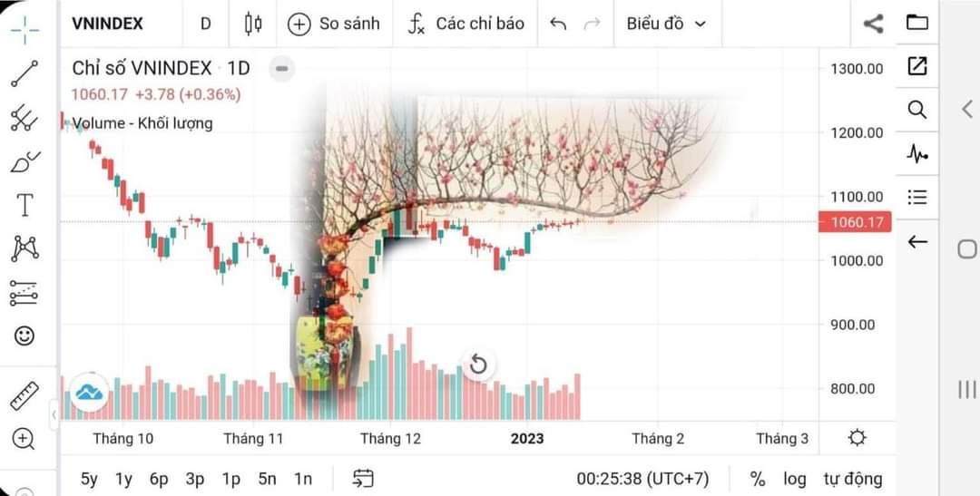This screenshot has width=980, height=496.
Task: Toggle tự động auto scale
Action: [852, 479]
